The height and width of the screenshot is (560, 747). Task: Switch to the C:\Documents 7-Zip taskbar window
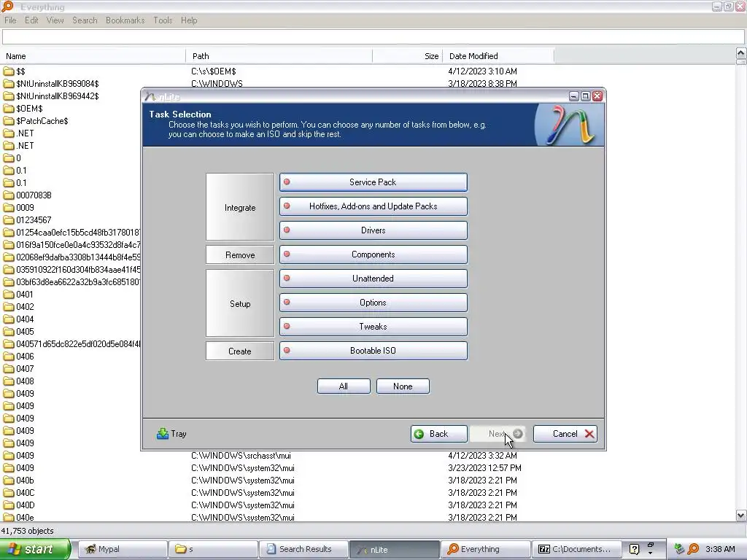point(577,549)
